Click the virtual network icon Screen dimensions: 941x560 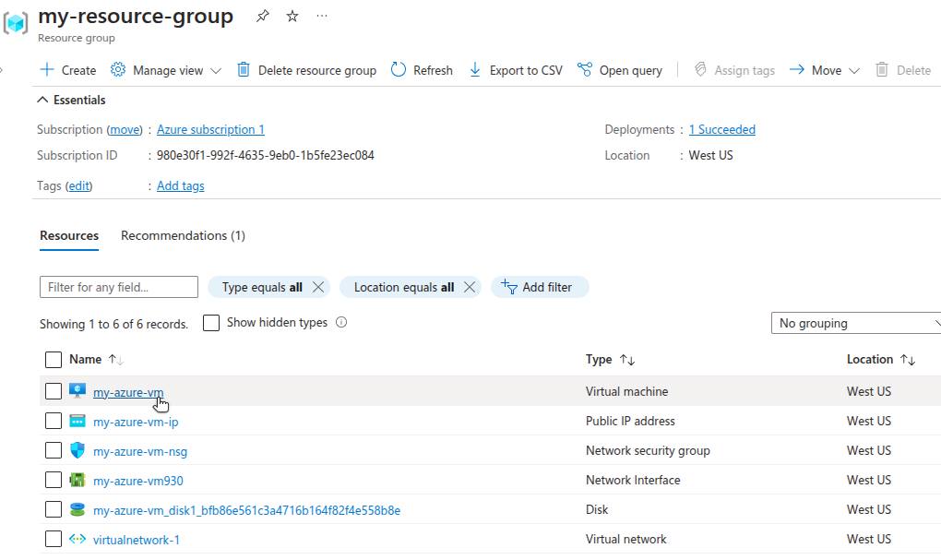coord(77,539)
